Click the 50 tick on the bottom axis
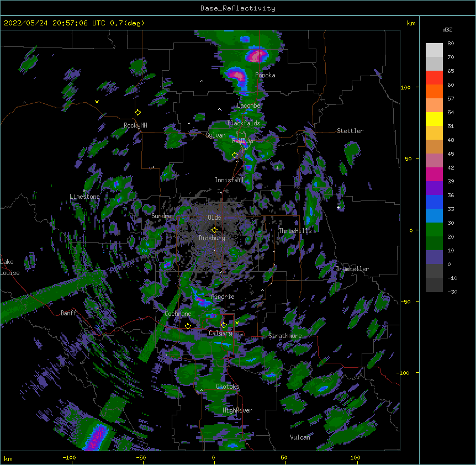 (284, 457)
